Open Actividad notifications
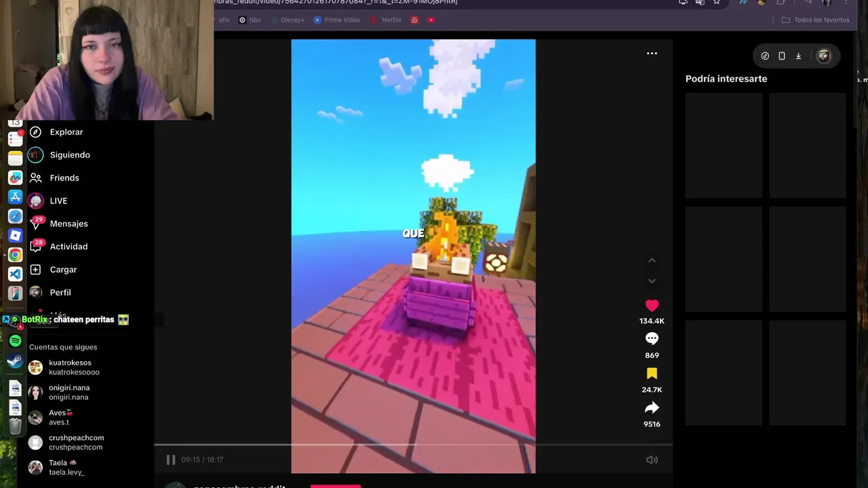The height and width of the screenshot is (488, 868). (x=68, y=247)
